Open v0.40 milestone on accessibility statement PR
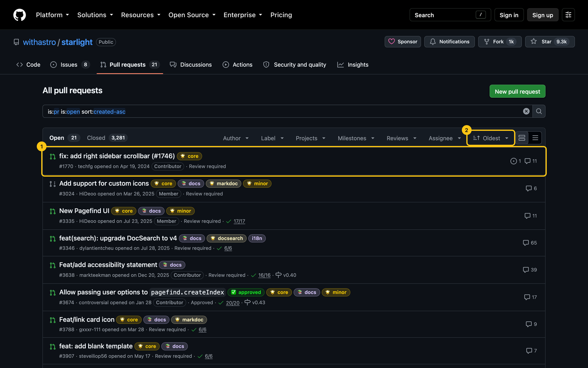This screenshot has width=588, height=368. [x=286, y=275]
